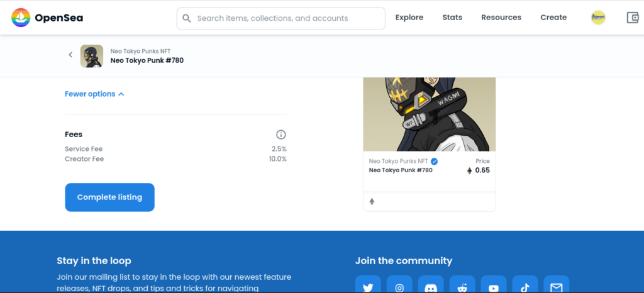
Task: Click the Ethereum icon at card bottom
Action: [372, 201]
